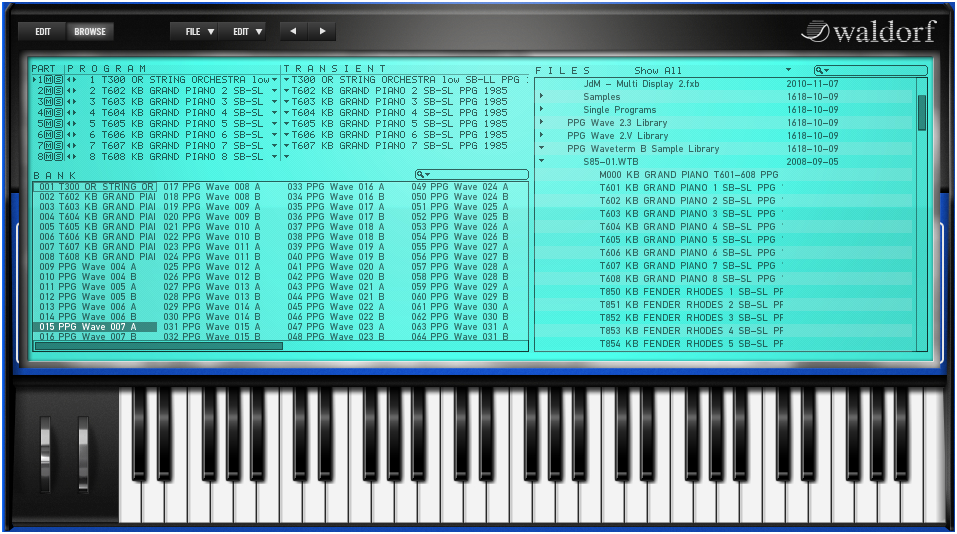The width and height of the screenshot is (957, 534).
Task: Mute part 3 with M button
Action: pos(49,102)
